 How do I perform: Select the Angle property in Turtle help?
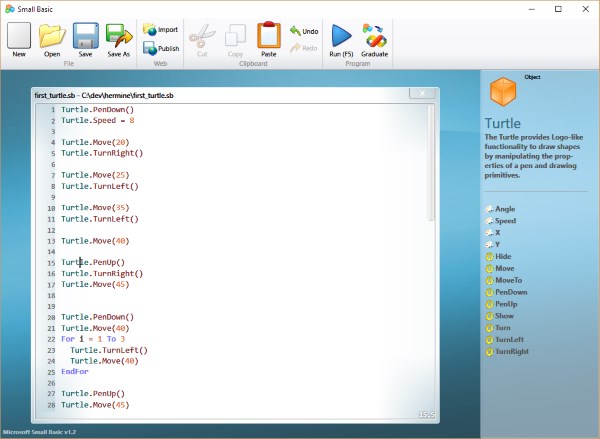501,209
